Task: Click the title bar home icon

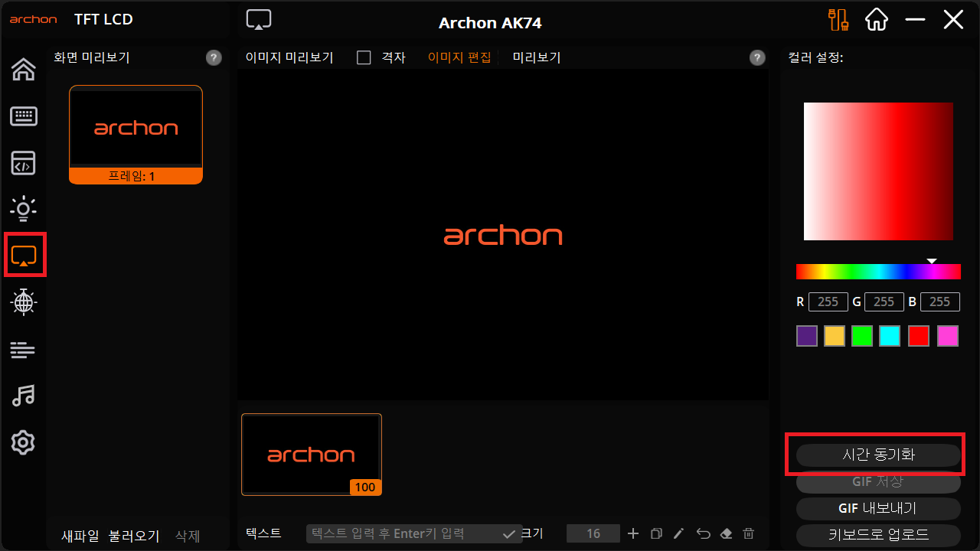Action: pyautogui.click(x=877, y=20)
